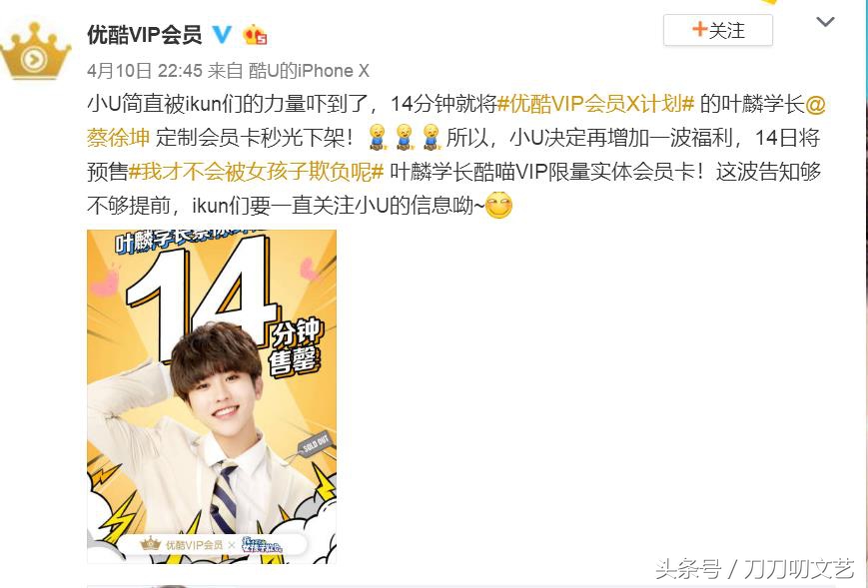The width and height of the screenshot is (868, 588).
Task: Open the crown membership level badge
Action: point(255,35)
